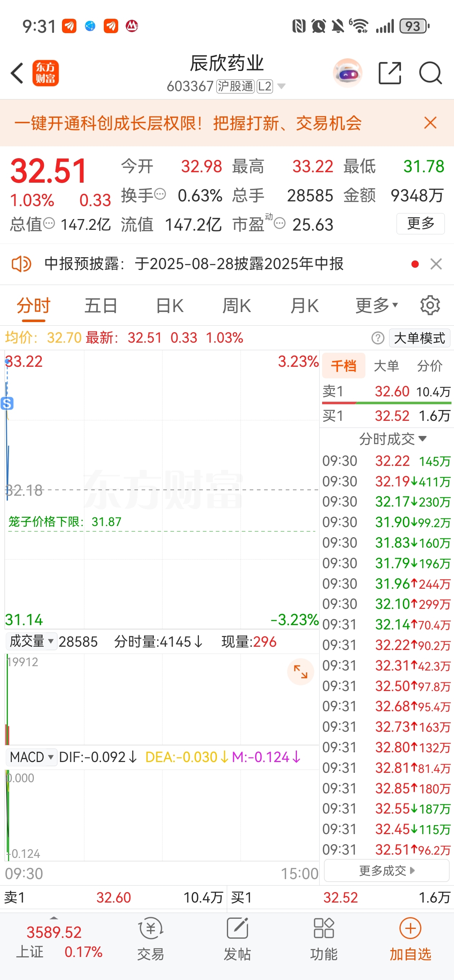The height and width of the screenshot is (980, 454).
Task: Tap info icon beside 总值
Action: click(49, 223)
